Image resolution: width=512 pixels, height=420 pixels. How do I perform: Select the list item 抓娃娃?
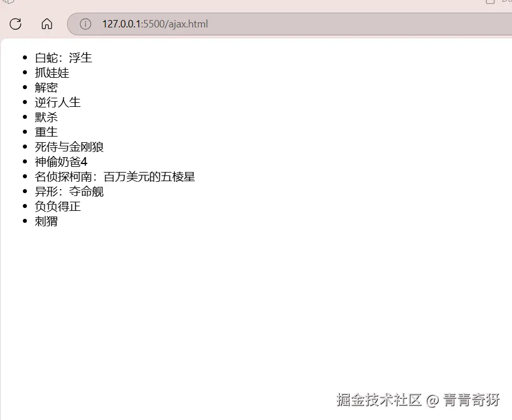point(52,73)
